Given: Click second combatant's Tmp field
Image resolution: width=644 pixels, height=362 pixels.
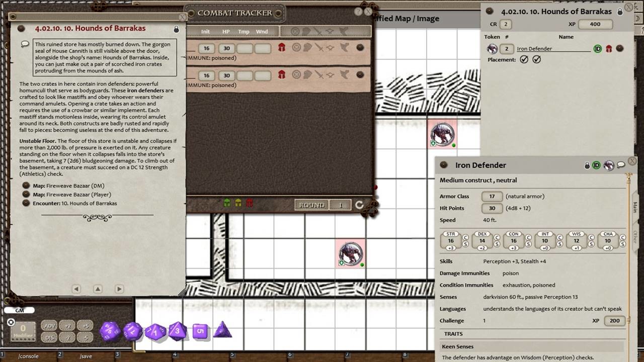Looking at the screenshot, I should click(245, 75).
